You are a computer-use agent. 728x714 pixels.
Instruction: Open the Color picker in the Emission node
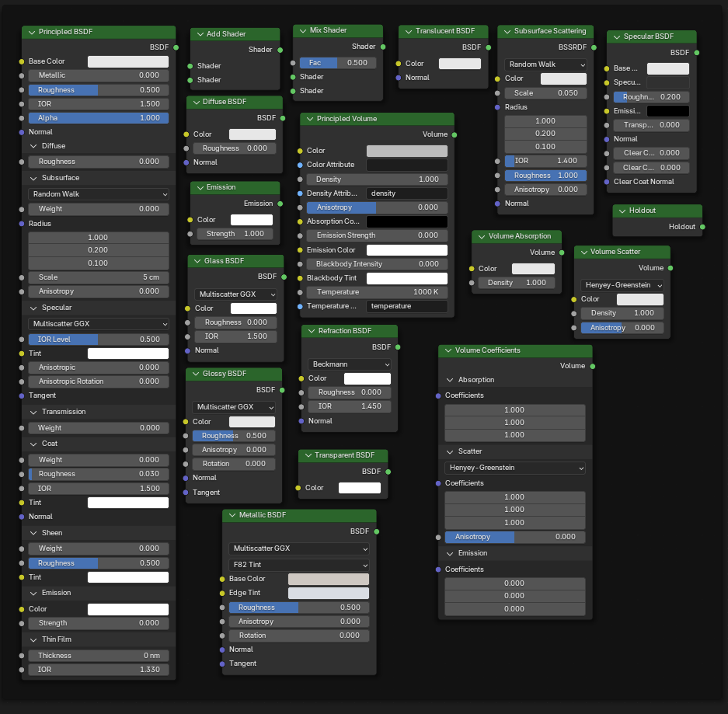[252, 218]
